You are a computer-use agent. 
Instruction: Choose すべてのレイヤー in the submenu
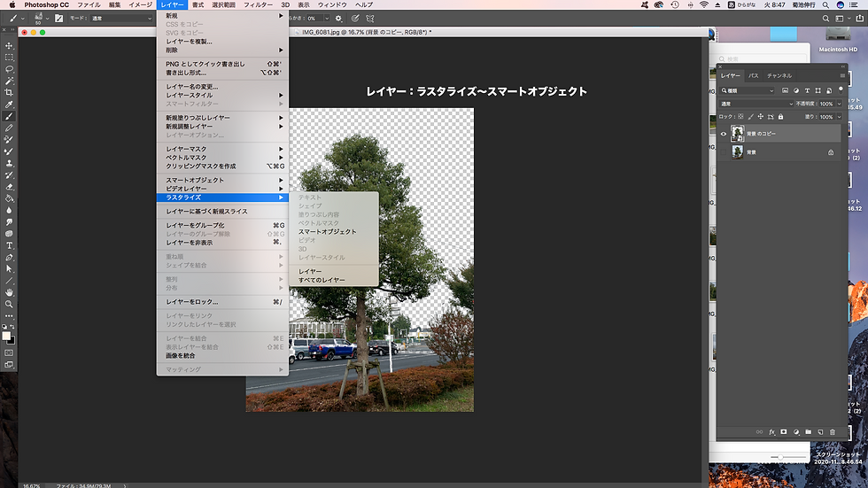[334, 280]
